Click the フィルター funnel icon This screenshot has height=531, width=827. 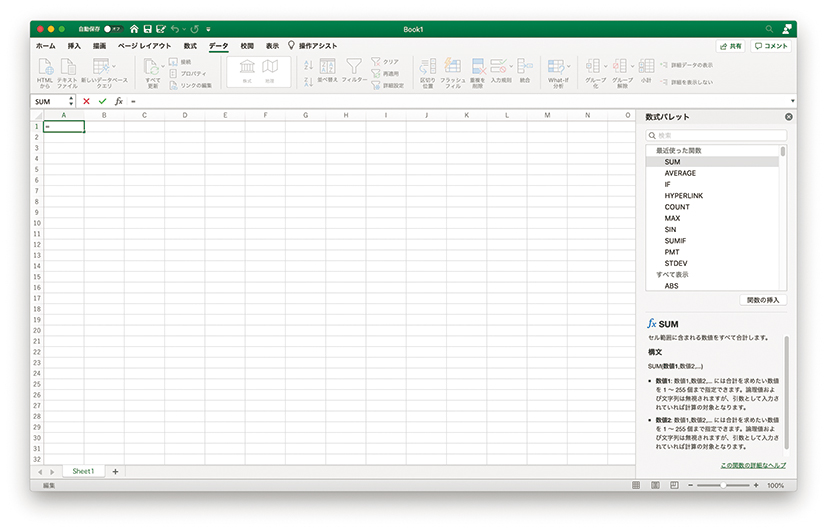click(354, 67)
